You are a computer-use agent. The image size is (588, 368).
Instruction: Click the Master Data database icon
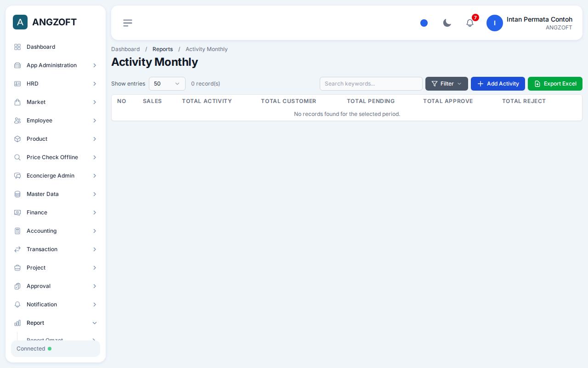(x=17, y=194)
